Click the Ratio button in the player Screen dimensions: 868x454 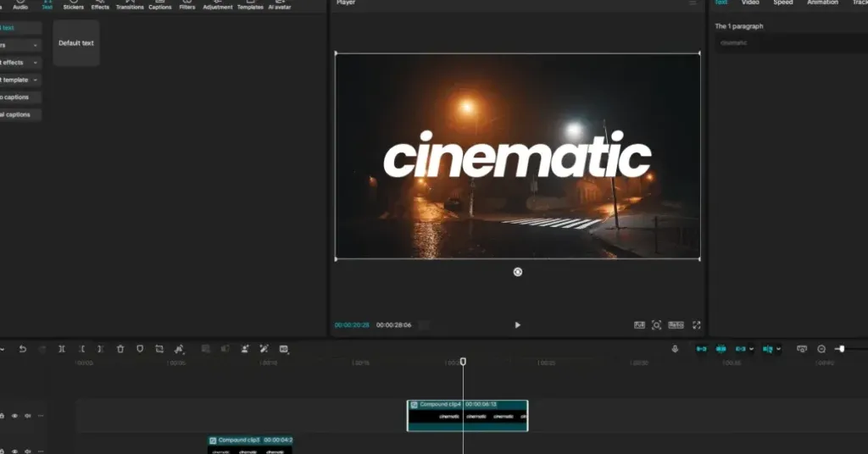(676, 325)
